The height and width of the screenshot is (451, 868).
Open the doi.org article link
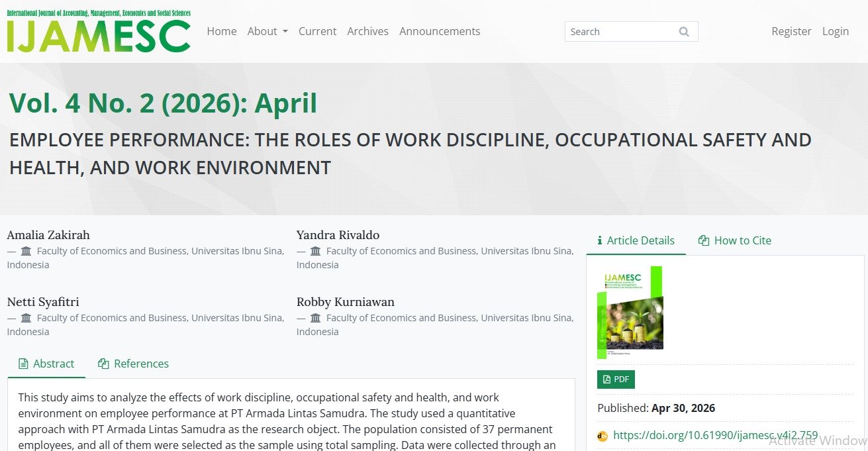715,436
